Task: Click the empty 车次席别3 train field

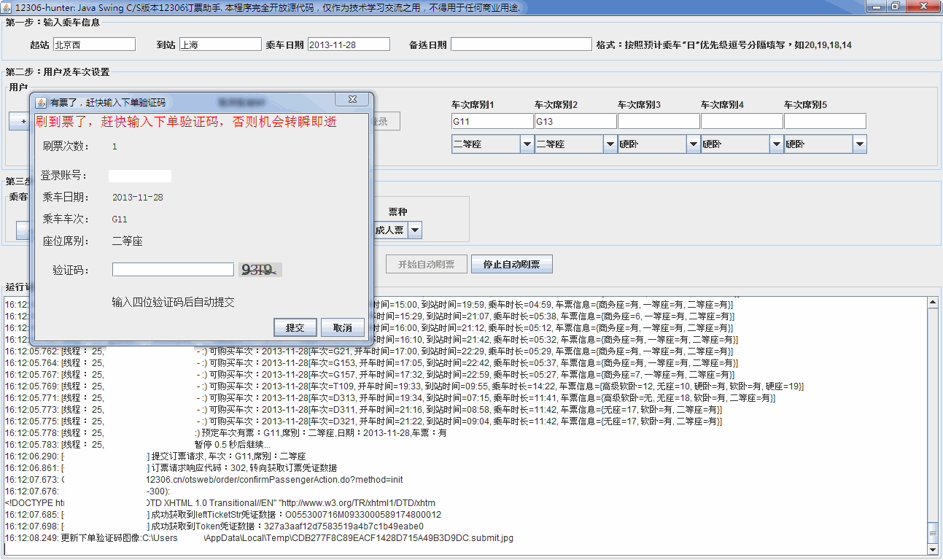Action: pyautogui.click(x=659, y=121)
